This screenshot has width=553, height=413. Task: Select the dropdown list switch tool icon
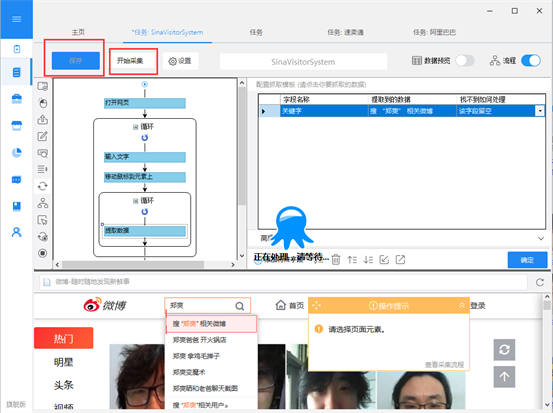coord(43,169)
